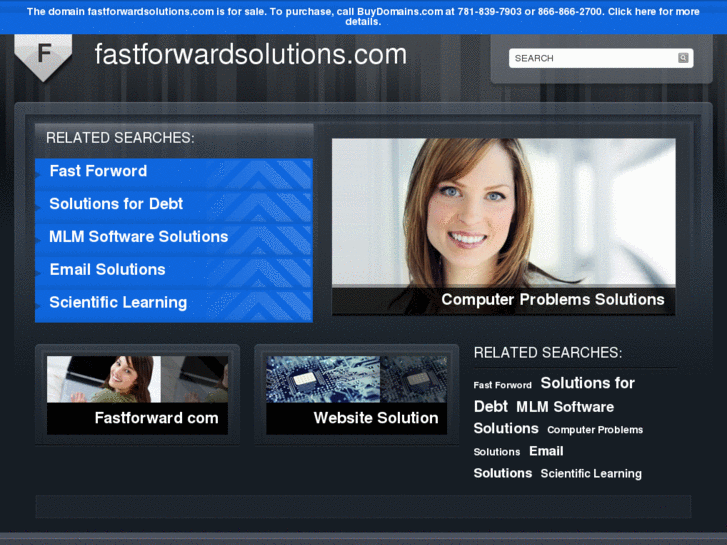
Task: Click the search magnifier icon
Action: 683,58
